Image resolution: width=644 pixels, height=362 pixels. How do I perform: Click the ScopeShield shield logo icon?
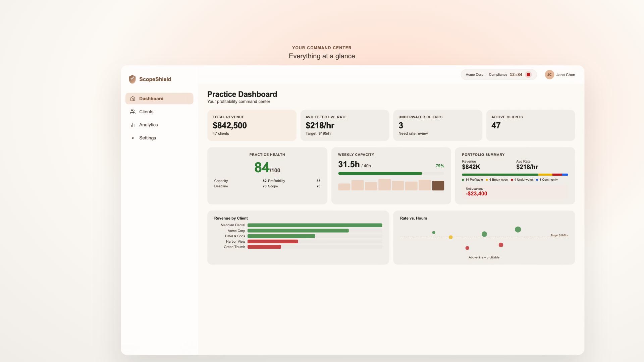pos(132,79)
